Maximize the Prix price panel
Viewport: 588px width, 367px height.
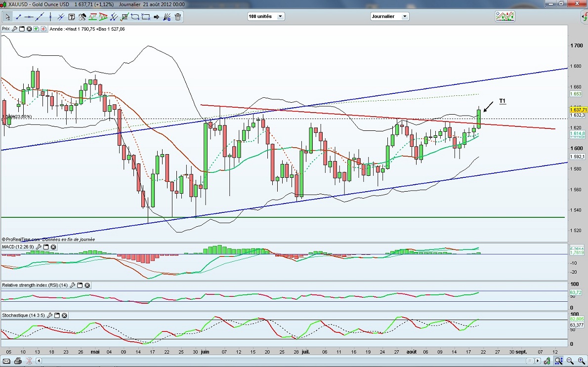point(22,29)
